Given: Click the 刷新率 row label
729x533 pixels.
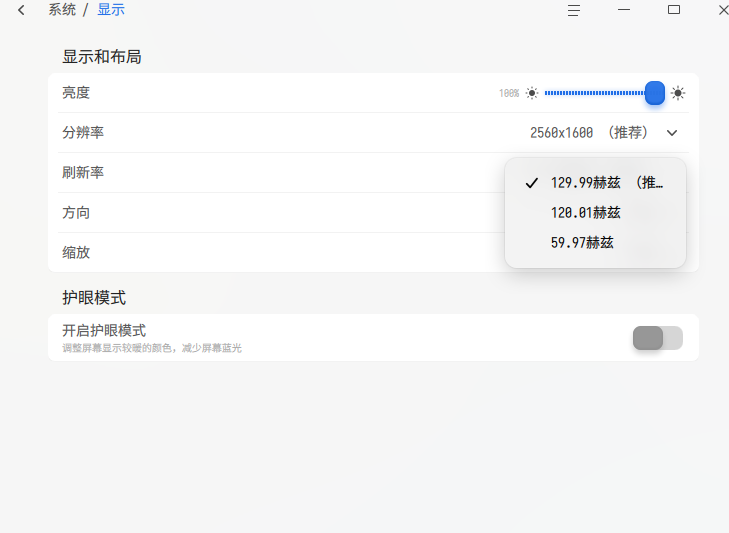Looking at the screenshot, I should tap(83, 173).
